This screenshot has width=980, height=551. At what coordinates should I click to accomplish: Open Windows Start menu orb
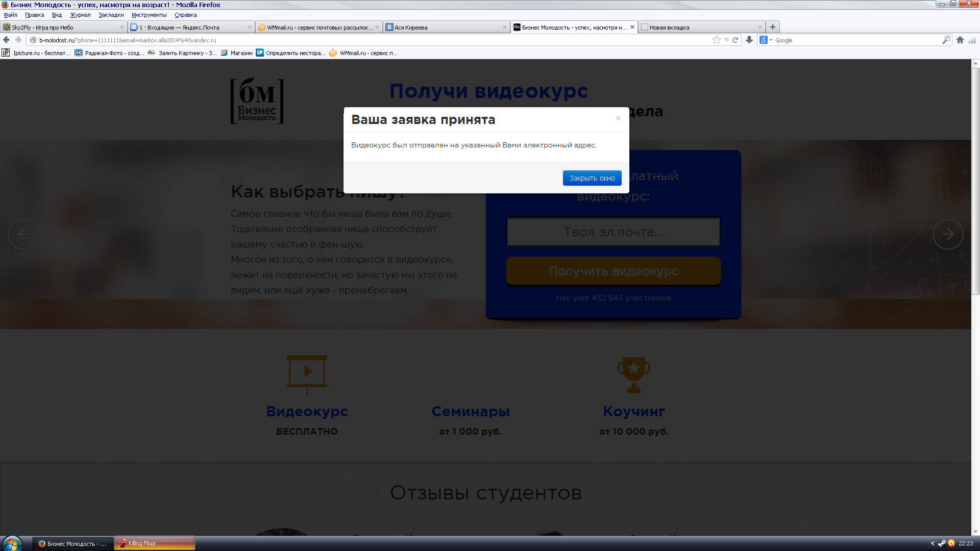pos(11,543)
